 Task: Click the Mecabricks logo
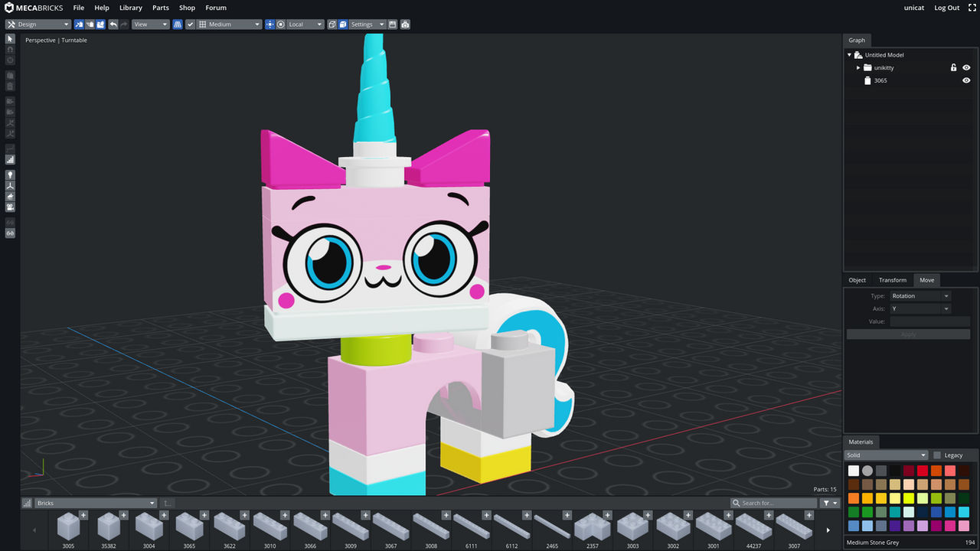(x=34, y=8)
